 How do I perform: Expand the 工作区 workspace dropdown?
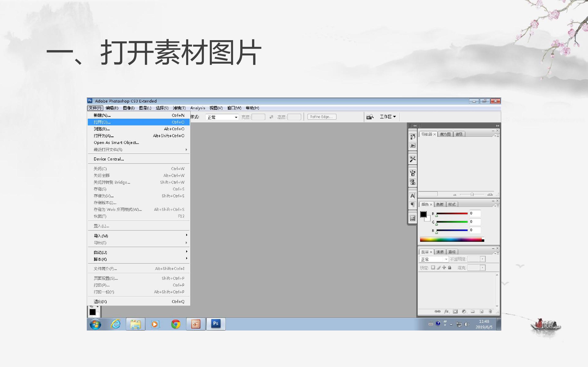(x=388, y=117)
